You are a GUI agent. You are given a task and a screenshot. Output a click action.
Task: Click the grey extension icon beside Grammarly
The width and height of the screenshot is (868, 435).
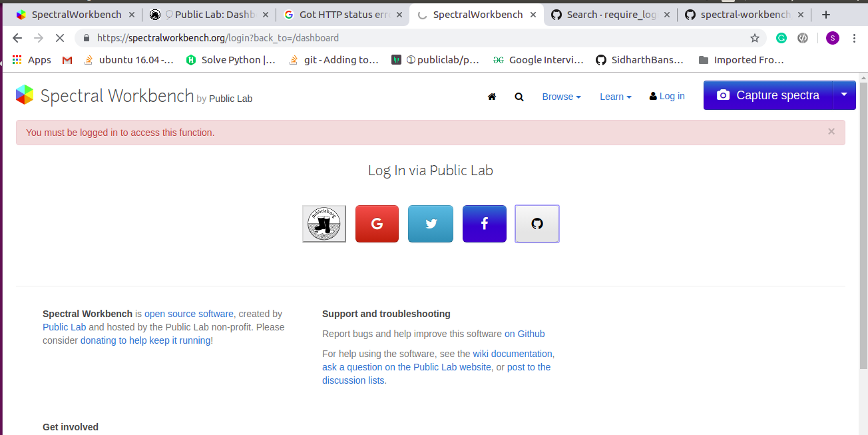click(x=803, y=38)
